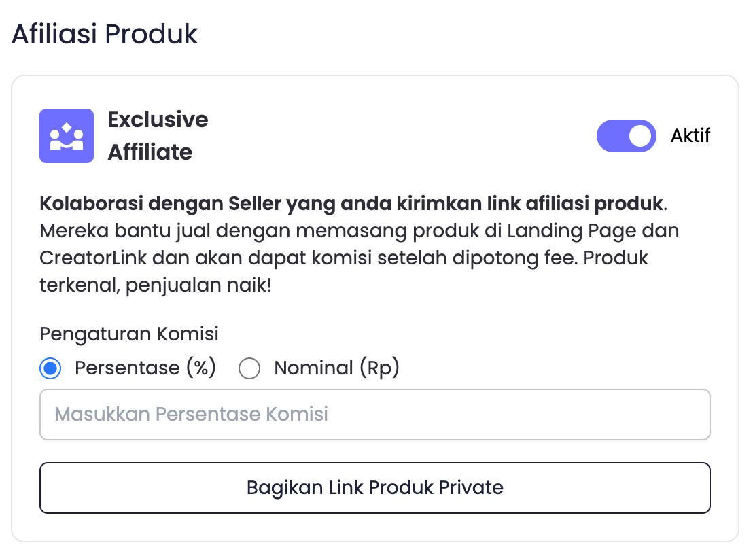Select the Nominal (Rp) radio button
Image resolution: width=753 pixels, height=560 pixels.
coord(249,368)
